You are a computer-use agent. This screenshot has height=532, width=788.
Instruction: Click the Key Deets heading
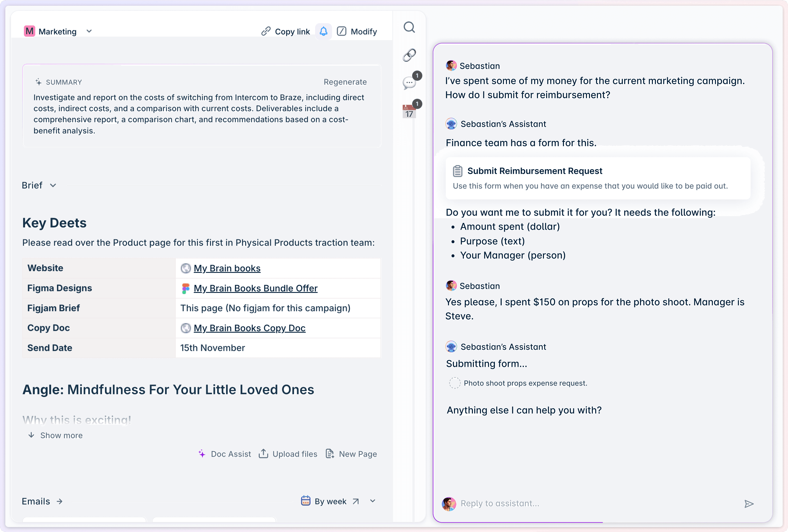[54, 223]
